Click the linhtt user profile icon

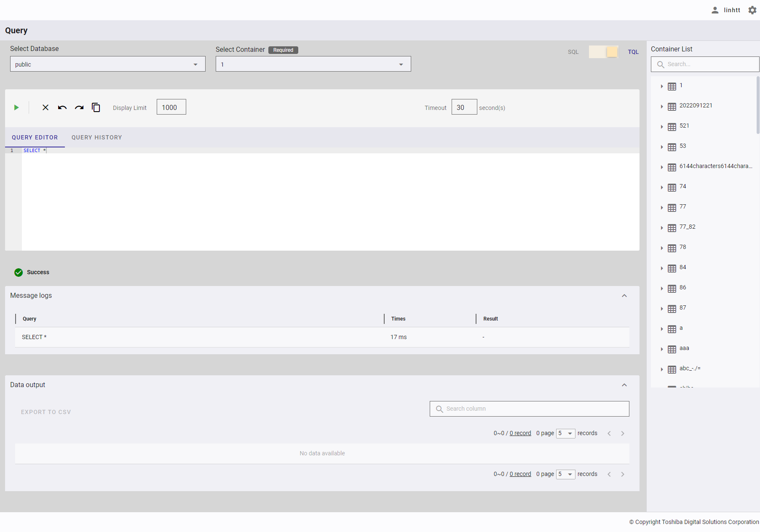coord(715,10)
